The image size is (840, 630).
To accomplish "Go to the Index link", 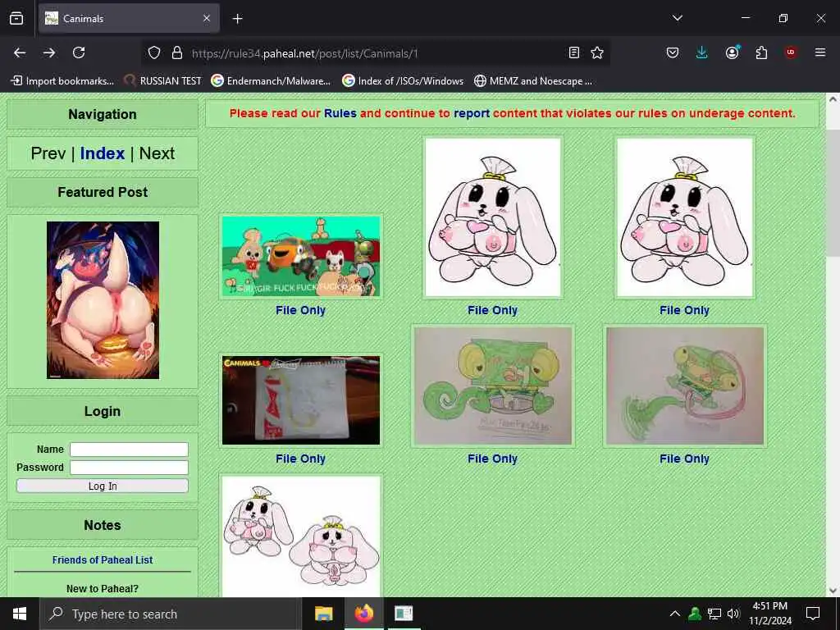I will (x=103, y=153).
